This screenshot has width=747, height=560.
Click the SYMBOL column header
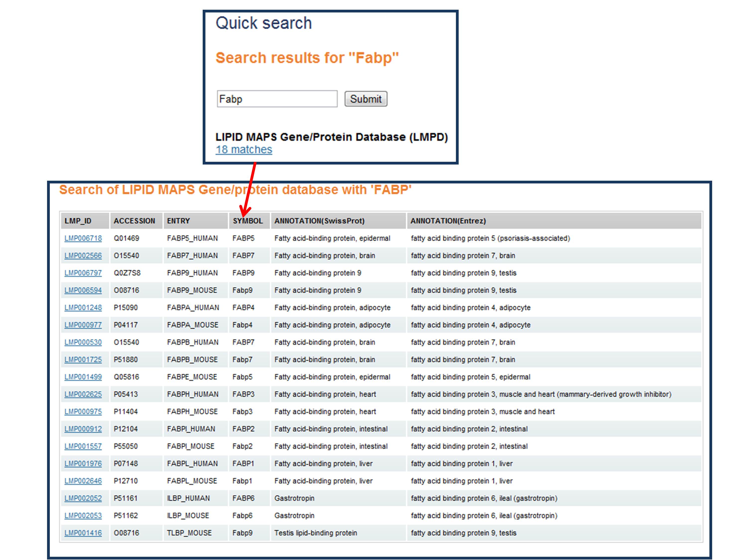tap(248, 221)
